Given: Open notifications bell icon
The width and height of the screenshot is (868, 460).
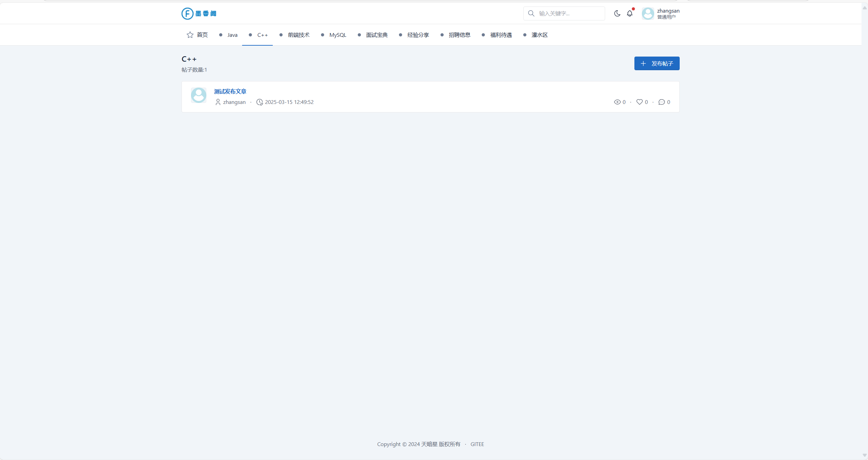Looking at the screenshot, I should point(630,14).
